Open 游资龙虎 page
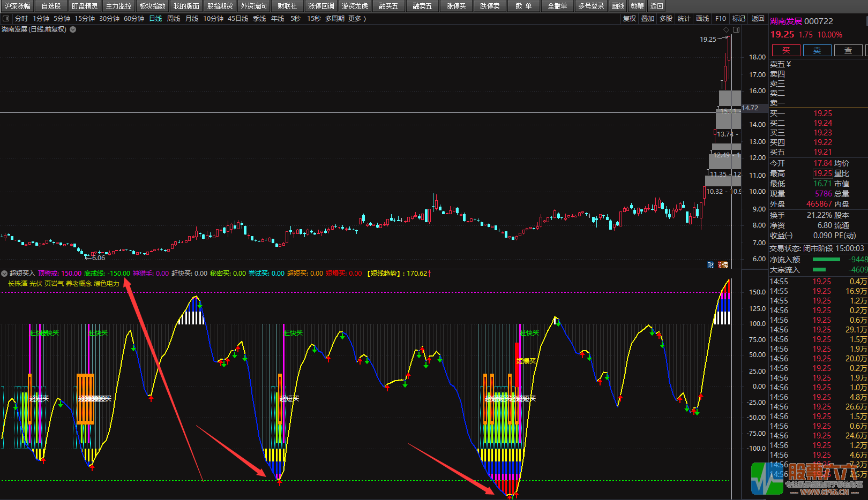The width and height of the screenshot is (868, 500). pyautogui.click(x=355, y=6)
